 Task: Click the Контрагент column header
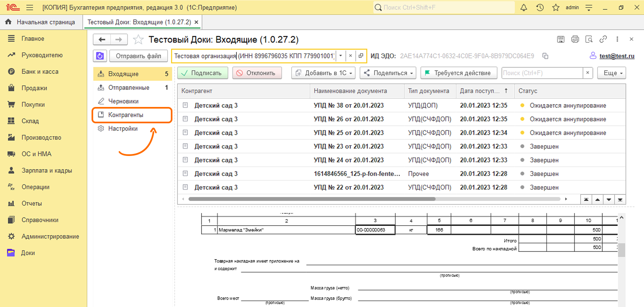pos(244,91)
